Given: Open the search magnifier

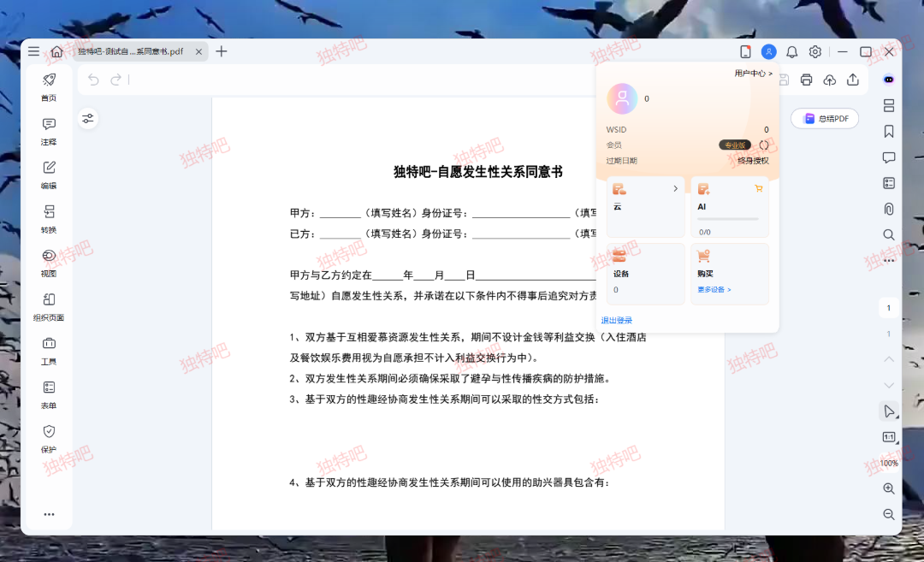Looking at the screenshot, I should tap(889, 234).
